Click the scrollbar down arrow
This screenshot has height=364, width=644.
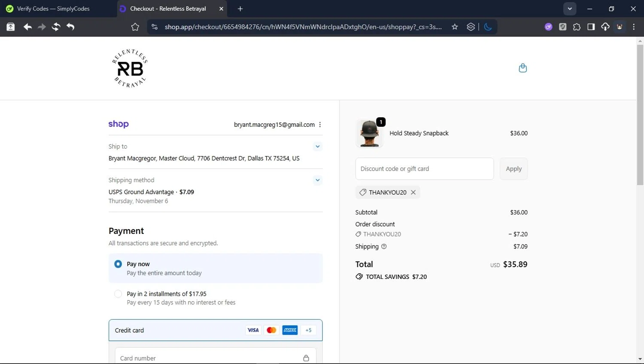(640, 359)
